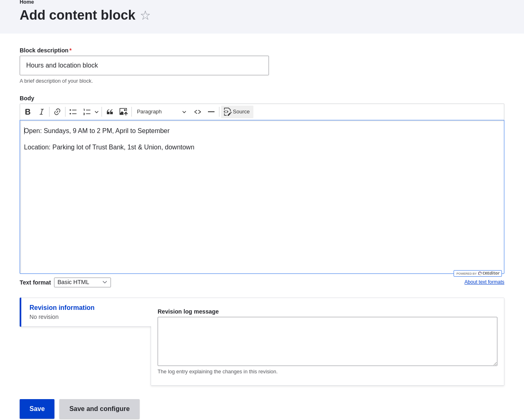Screen dimensions: 524x420
Task: Apply italic formatting
Action: [41, 112]
